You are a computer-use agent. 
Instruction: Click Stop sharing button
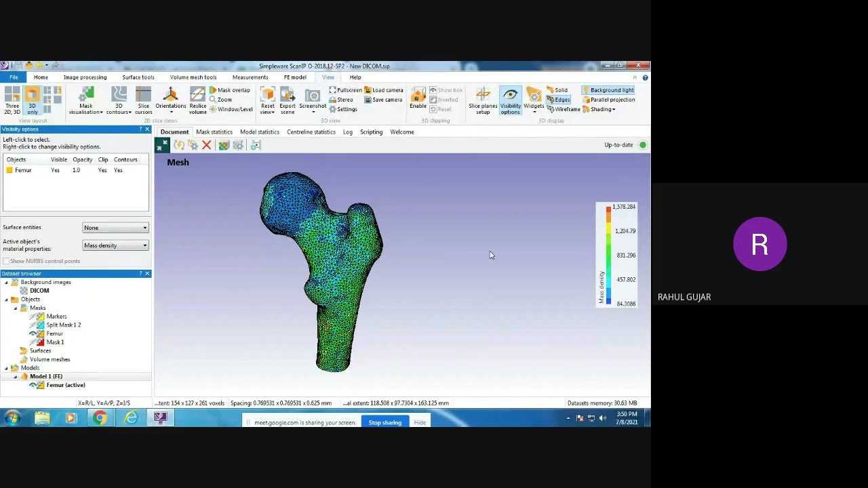[x=385, y=423]
